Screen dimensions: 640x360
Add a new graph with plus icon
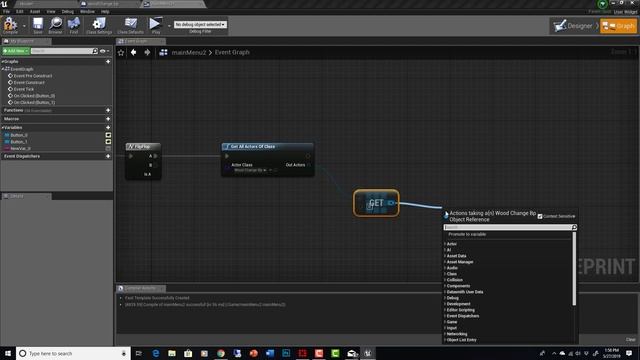click(108, 62)
